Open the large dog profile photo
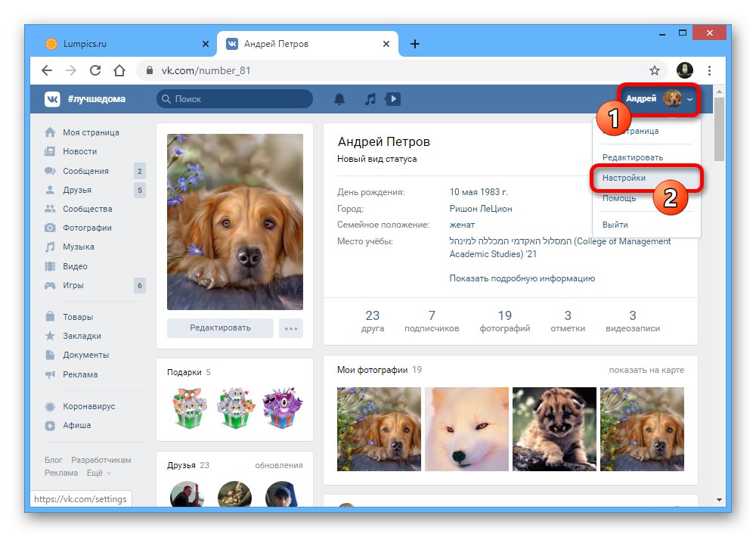 (x=235, y=222)
